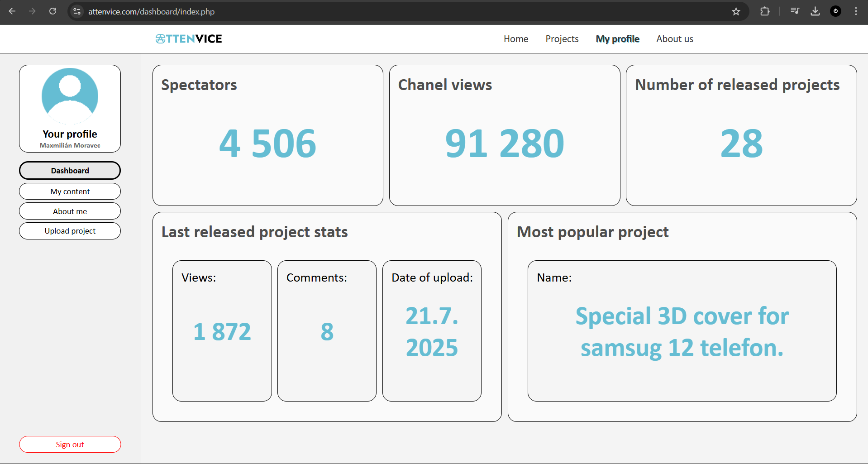
Task: Click project name 'Special 3D cover for samsug'
Action: coord(682,332)
